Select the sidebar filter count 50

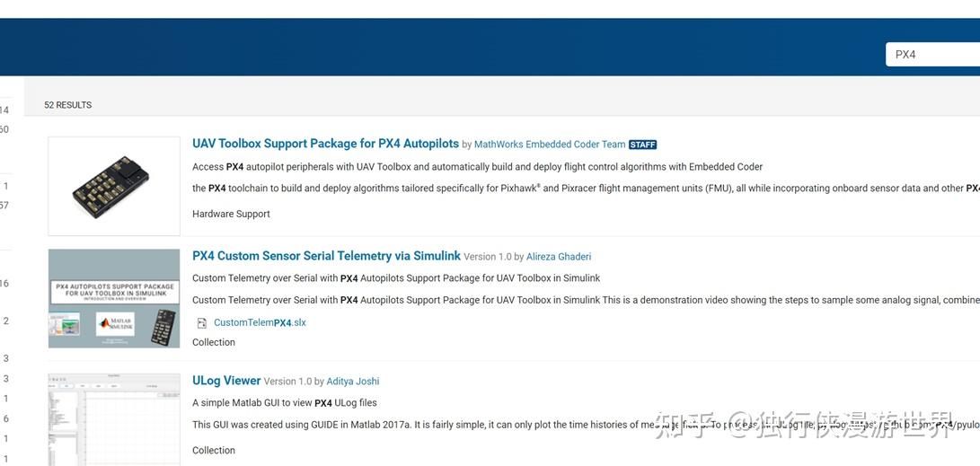coord(4,130)
